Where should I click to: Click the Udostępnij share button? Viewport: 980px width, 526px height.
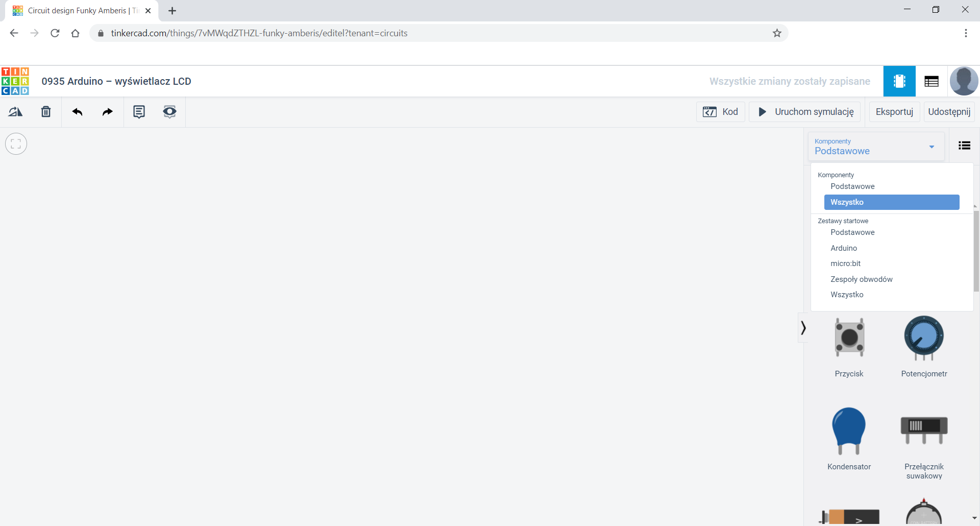tap(949, 112)
